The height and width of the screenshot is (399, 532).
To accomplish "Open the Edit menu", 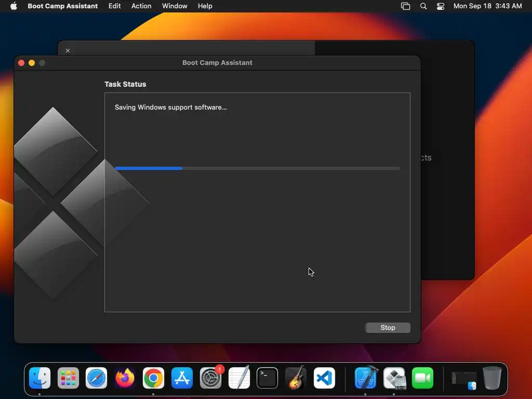I will point(114,6).
